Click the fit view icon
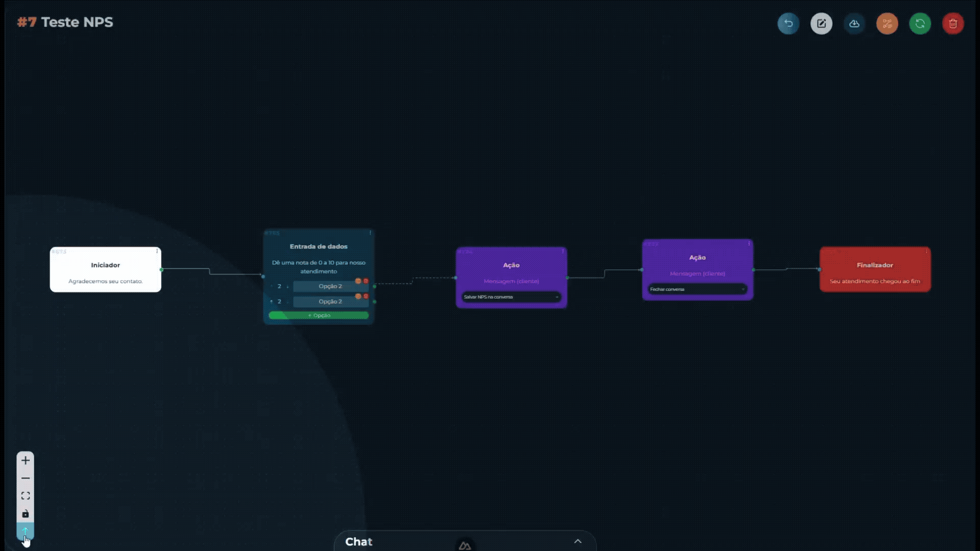The image size is (980, 551). [x=26, y=496]
